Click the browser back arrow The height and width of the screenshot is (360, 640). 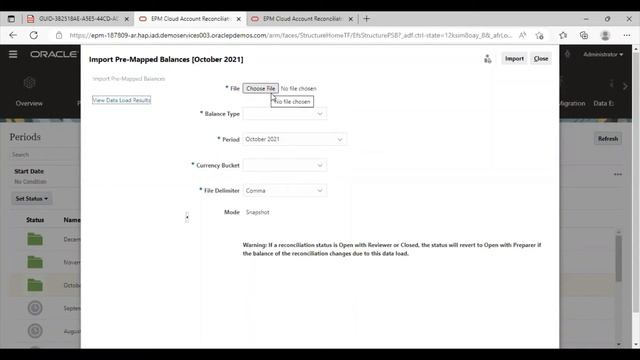click(x=13, y=36)
